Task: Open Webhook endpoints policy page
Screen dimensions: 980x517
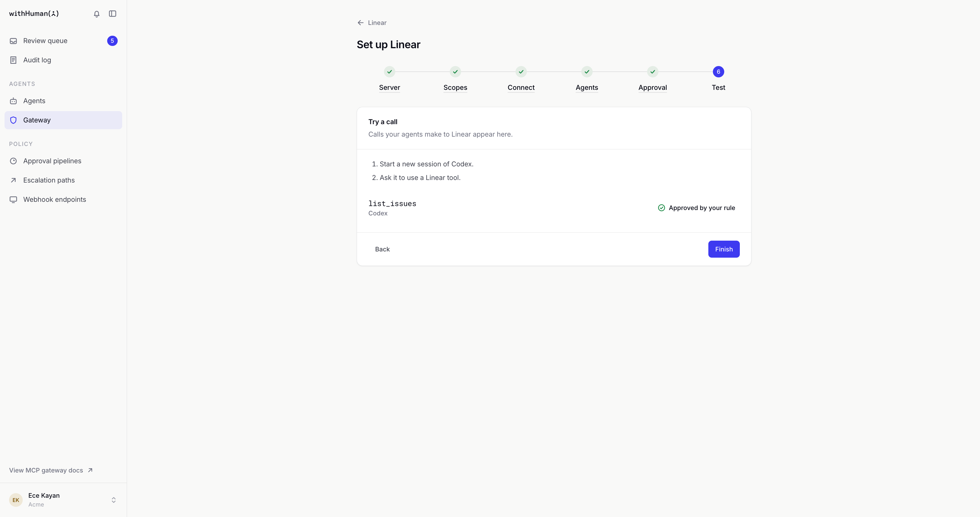Action: coord(64,200)
